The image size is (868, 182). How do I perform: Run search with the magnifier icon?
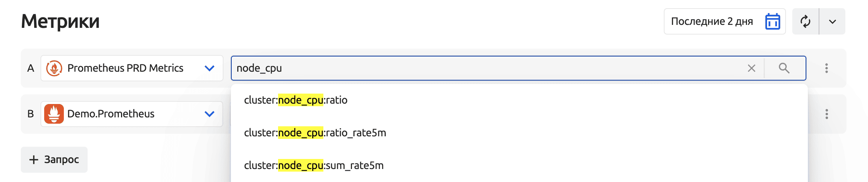[x=784, y=68]
